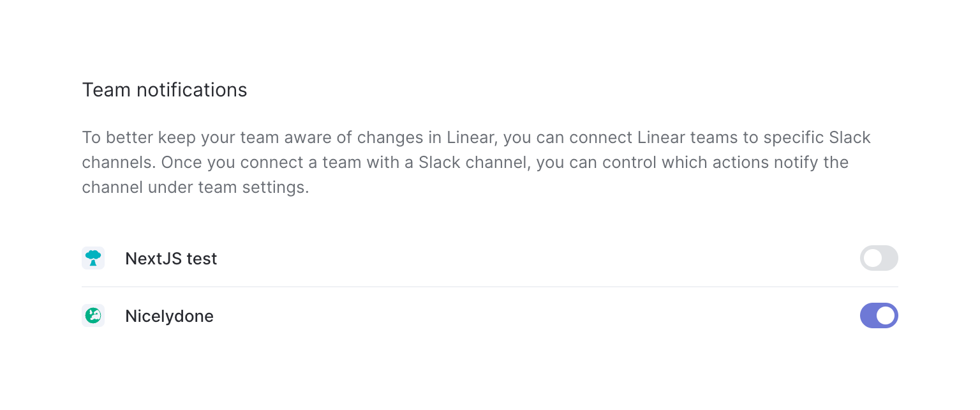This screenshot has width=980, height=410.
Task: Turn off the purple Nicelydone switch
Action: 879,315
